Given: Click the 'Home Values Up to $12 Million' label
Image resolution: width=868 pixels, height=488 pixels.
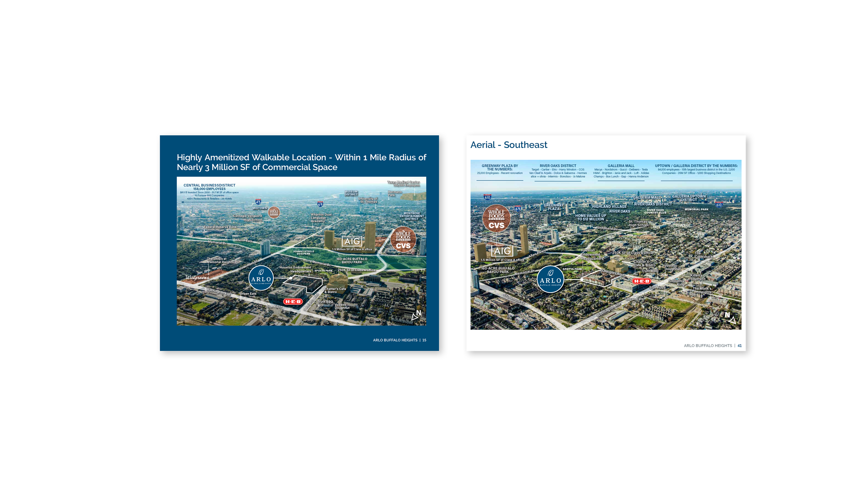Looking at the screenshot, I should pos(590,217).
